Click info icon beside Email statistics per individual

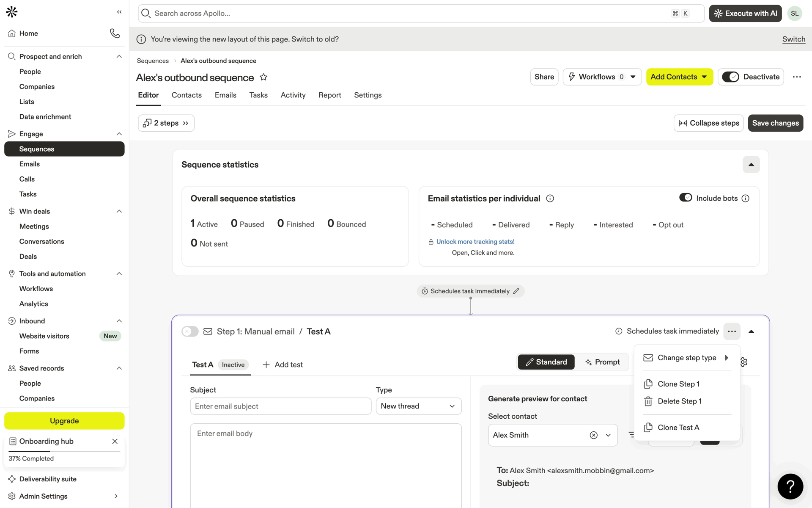(550, 199)
